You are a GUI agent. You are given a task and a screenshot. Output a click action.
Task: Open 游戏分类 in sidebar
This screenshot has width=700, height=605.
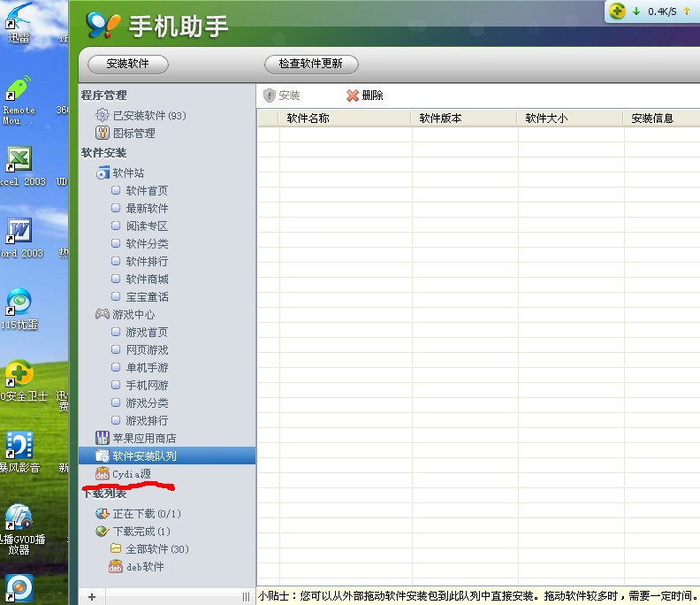point(140,403)
